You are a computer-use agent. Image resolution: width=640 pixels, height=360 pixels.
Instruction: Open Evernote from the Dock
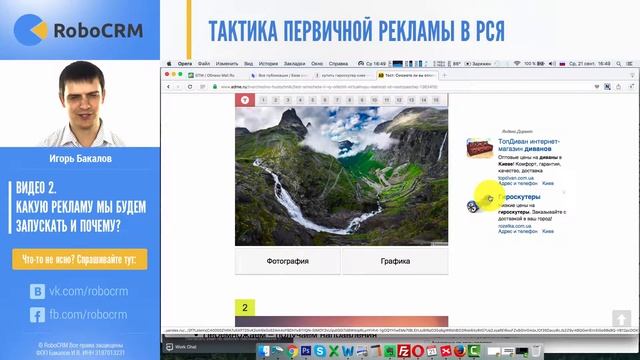click(389, 351)
